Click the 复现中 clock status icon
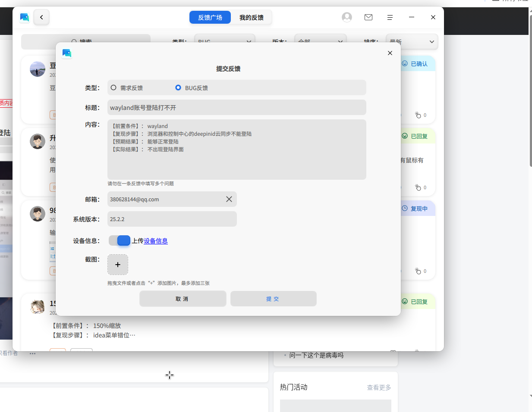The width and height of the screenshot is (532, 412). [x=405, y=208]
